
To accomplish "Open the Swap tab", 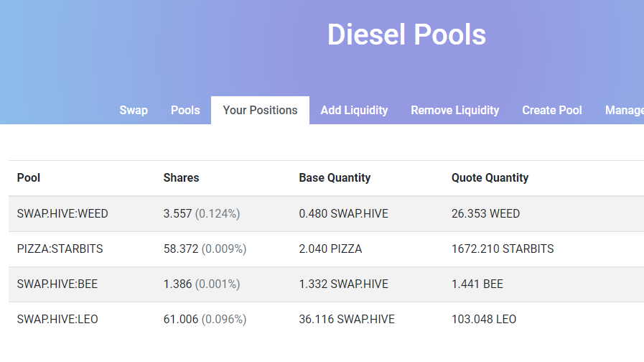I will coord(134,110).
